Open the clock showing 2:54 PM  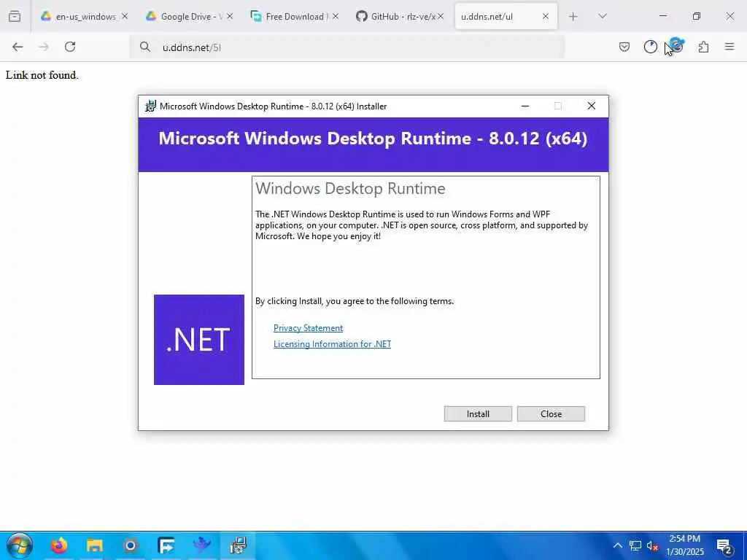tap(684, 545)
